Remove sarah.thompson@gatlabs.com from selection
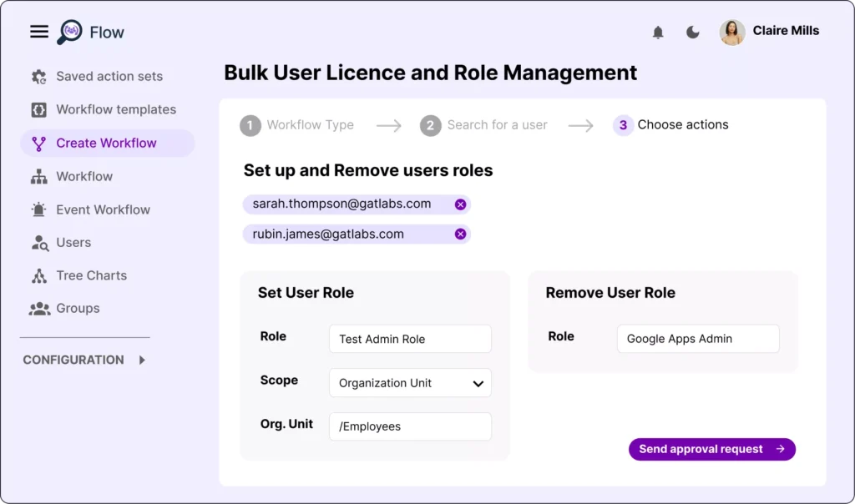This screenshot has height=504, width=855. pyautogui.click(x=460, y=204)
